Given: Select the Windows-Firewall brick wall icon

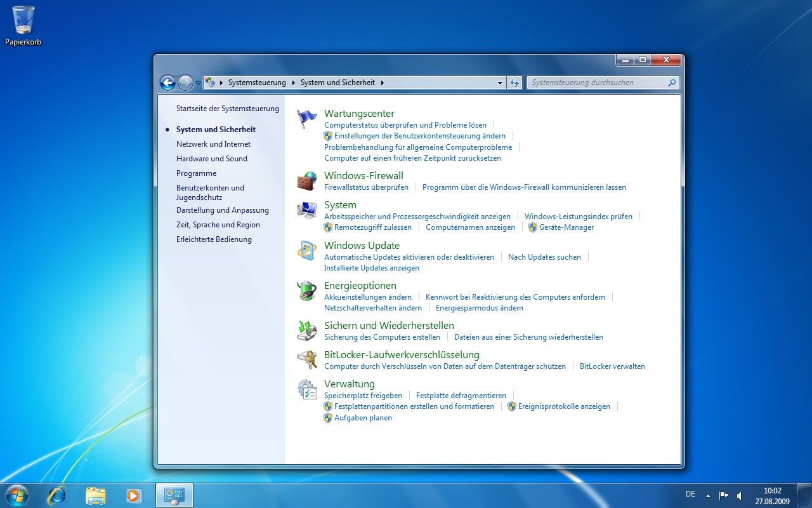Looking at the screenshot, I should click(307, 180).
